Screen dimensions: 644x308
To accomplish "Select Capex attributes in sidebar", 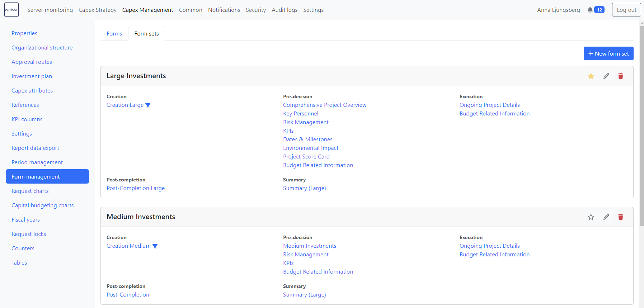I will tap(32, 90).
